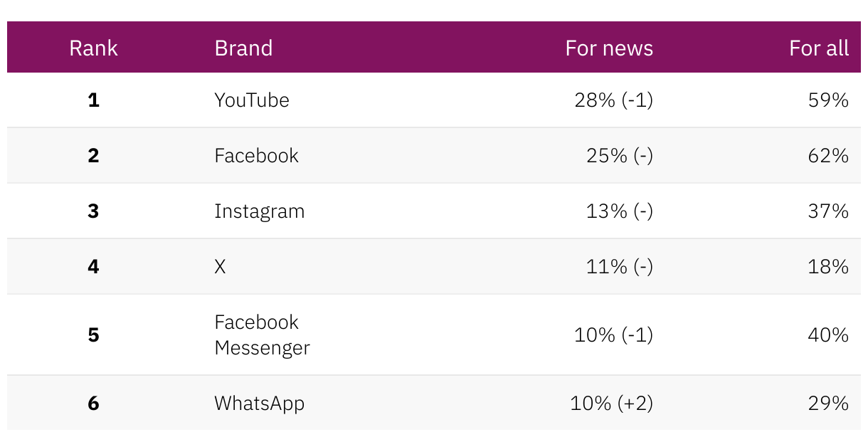
Task: Click the 18% For all value
Action: [x=828, y=267]
